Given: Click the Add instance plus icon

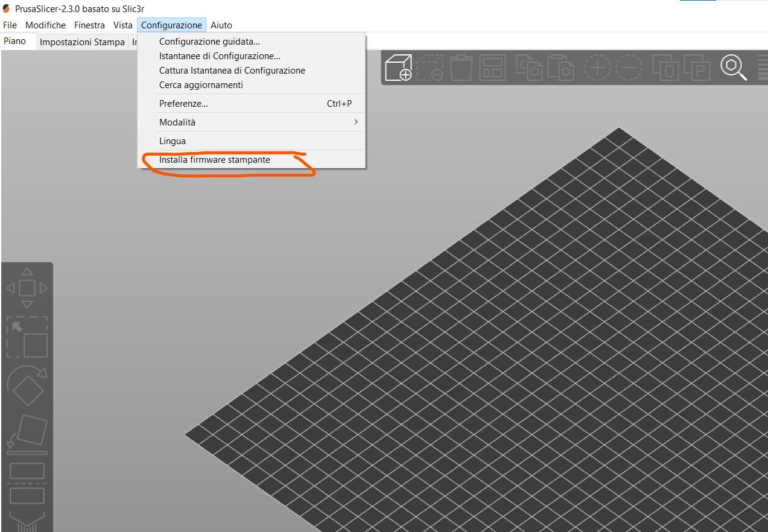Looking at the screenshot, I should pyautogui.click(x=597, y=68).
